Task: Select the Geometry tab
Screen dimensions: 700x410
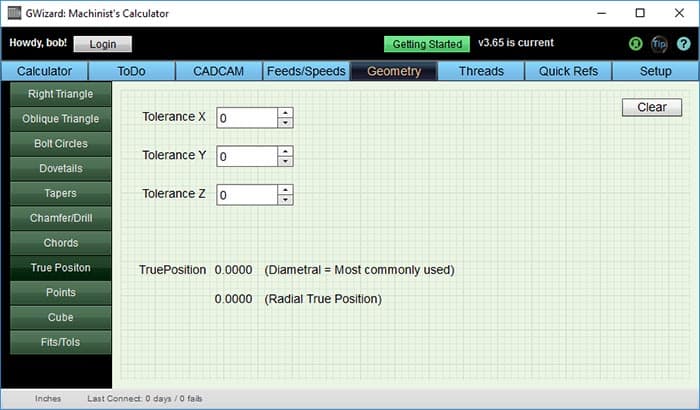Action: (394, 71)
